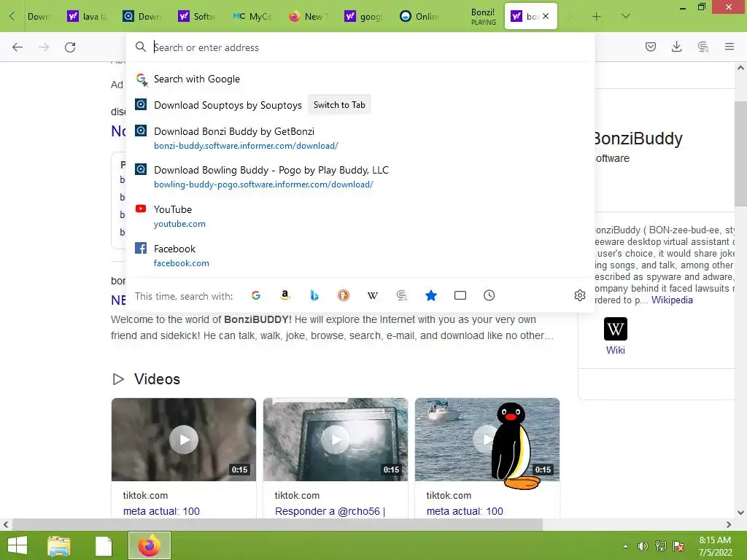Image resolution: width=747 pixels, height=560 pixels.
Task: Open the Wikipedia W logo in the BonziBuddy panel
Action: point(616,329)
